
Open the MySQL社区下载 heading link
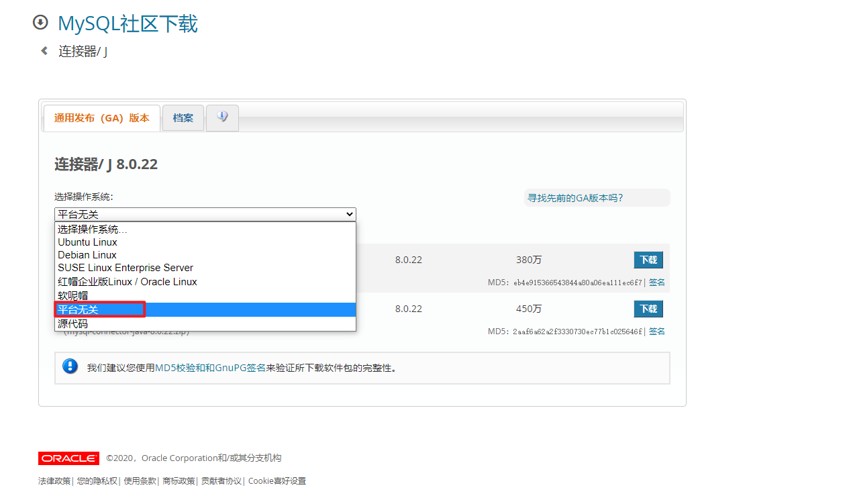pos(128,23)
